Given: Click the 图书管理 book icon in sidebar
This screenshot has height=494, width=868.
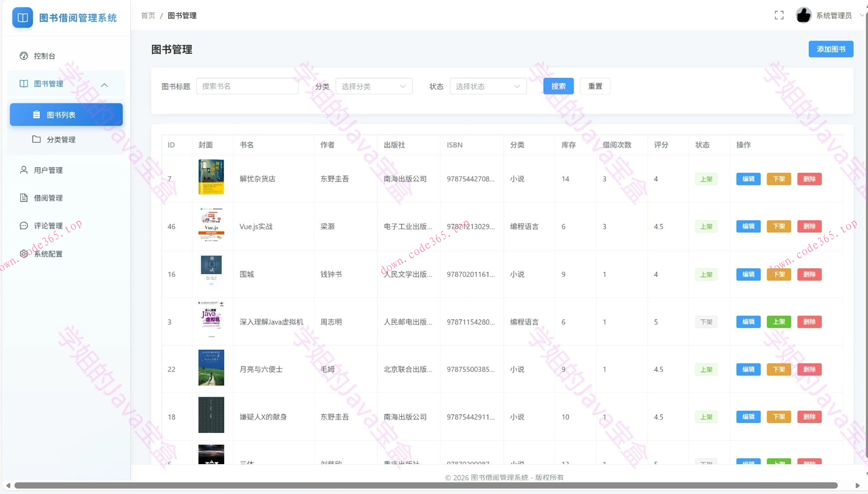Looking at the screenshot, I should (24, 83).
